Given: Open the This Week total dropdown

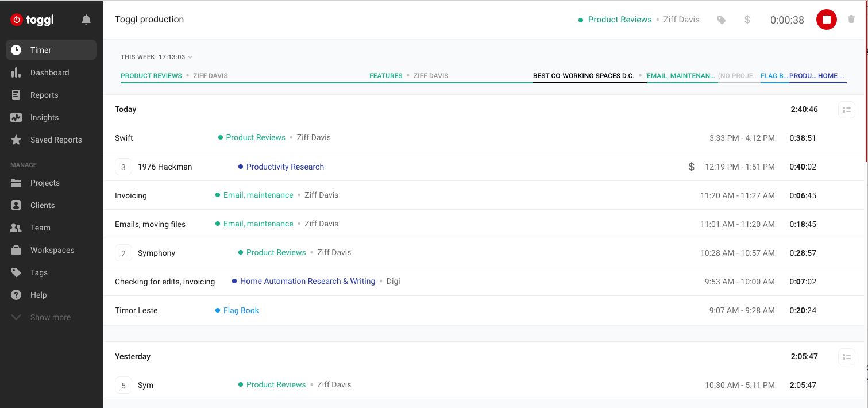Looking at the screenshot, I should click(157, 57).
